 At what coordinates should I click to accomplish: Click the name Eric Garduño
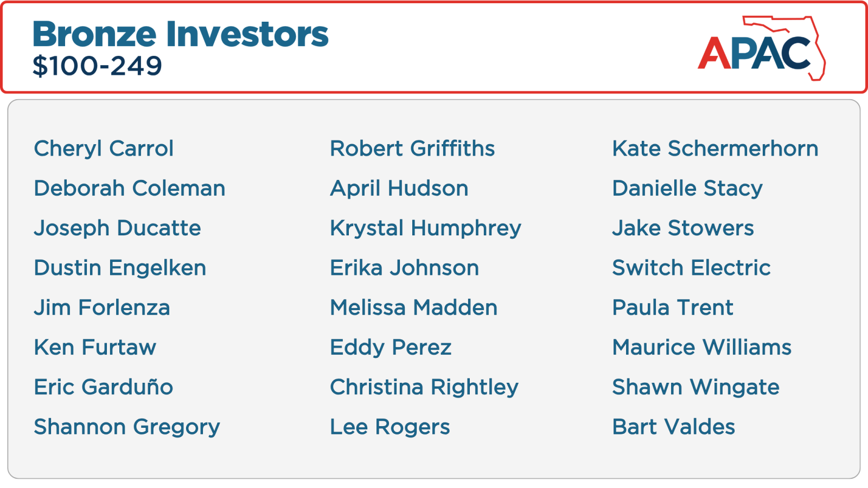point(103,387)
